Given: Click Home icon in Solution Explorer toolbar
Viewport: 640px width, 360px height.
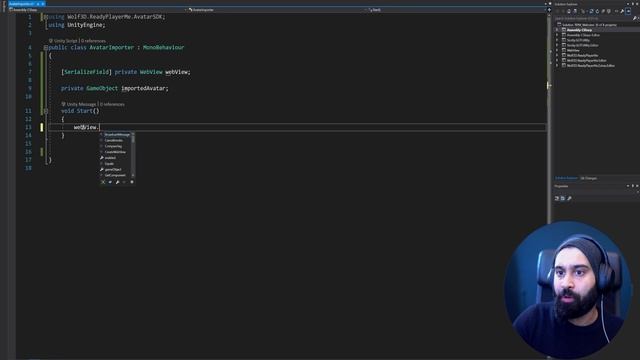Looking at the screenshot, I should click(569, 11).
